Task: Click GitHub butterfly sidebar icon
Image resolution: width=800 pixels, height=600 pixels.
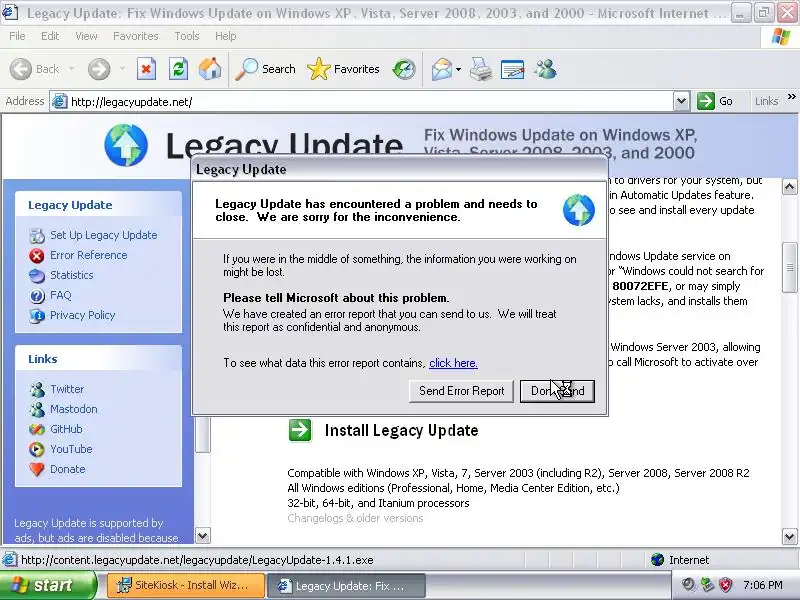Action: tap(37, 430)
